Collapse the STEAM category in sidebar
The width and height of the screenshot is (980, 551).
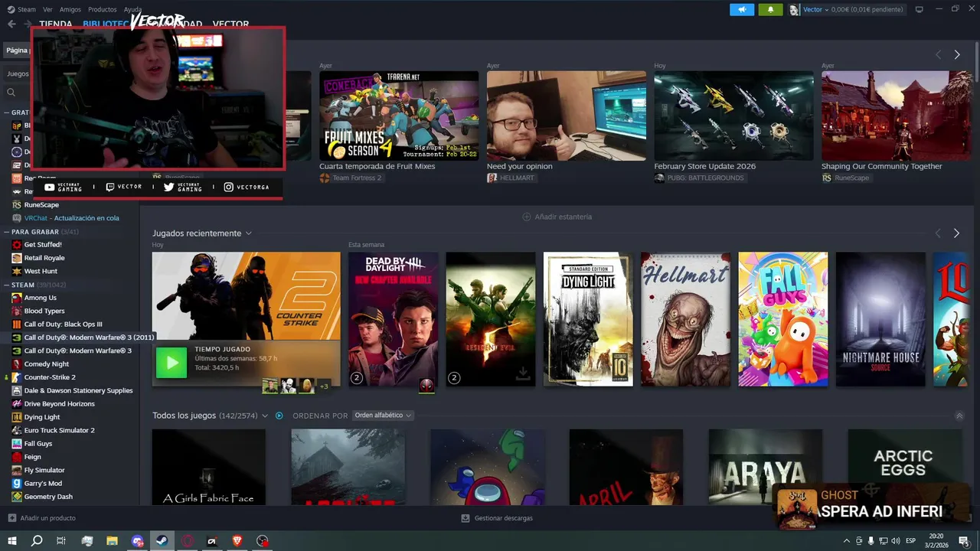point(7,285)
